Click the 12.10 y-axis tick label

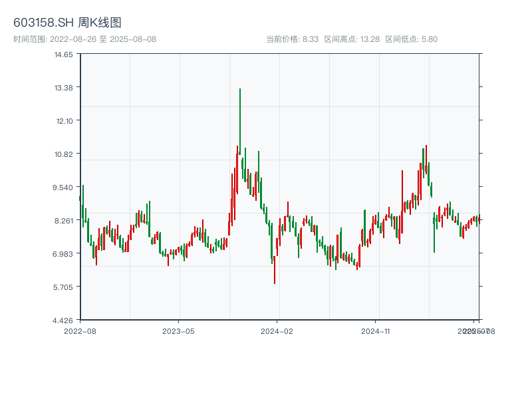(64, 121)
